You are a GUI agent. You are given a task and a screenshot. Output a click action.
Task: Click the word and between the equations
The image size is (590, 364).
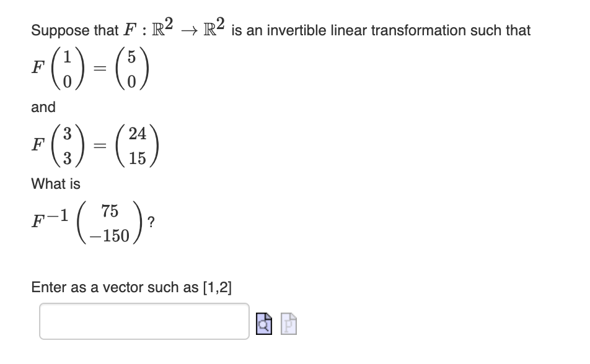point(43,107)
